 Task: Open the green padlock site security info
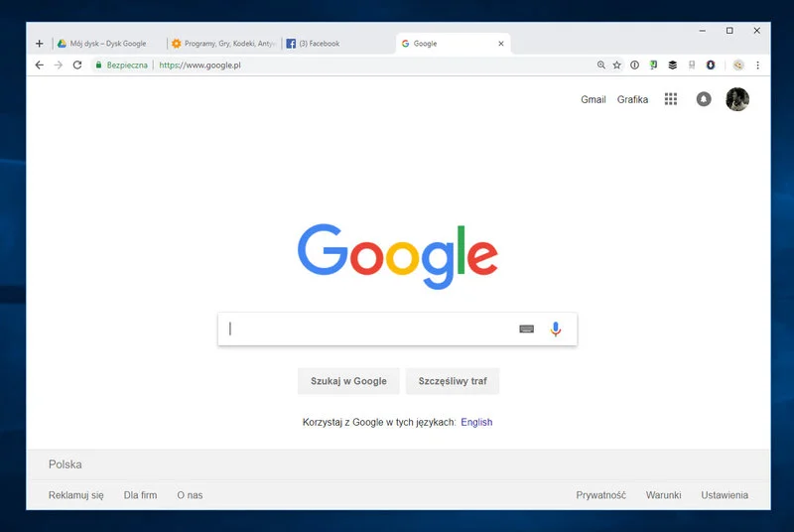point(98,65)
